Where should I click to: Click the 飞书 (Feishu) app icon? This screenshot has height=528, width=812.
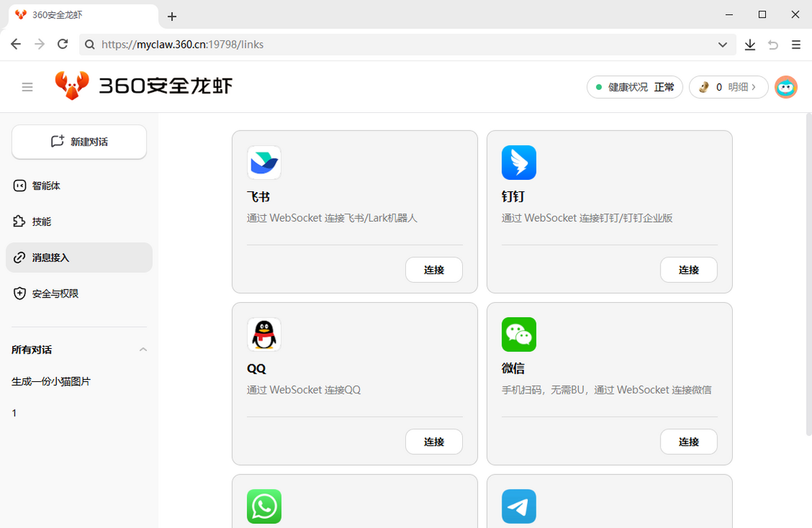(x=264, y=162)
